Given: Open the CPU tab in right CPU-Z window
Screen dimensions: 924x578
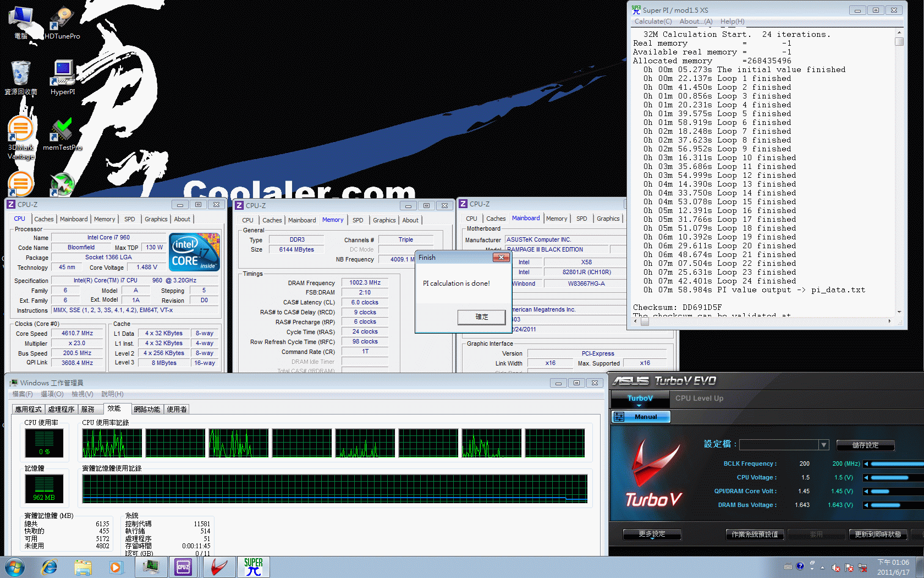Looking at the screenshot, I should click(471, 219).
